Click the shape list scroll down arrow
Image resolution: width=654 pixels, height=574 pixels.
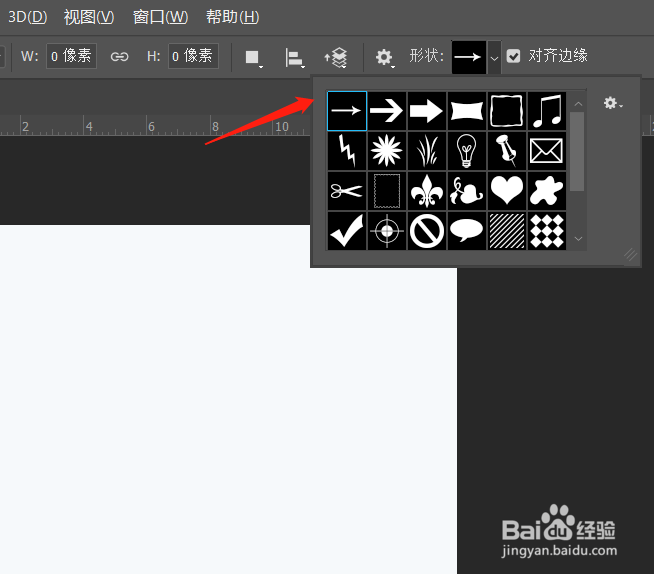click(578, 239)
